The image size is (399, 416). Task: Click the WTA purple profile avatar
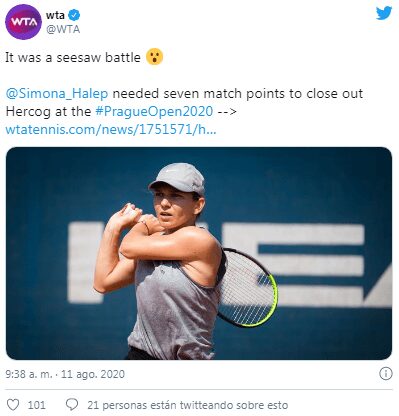point(23,22)
